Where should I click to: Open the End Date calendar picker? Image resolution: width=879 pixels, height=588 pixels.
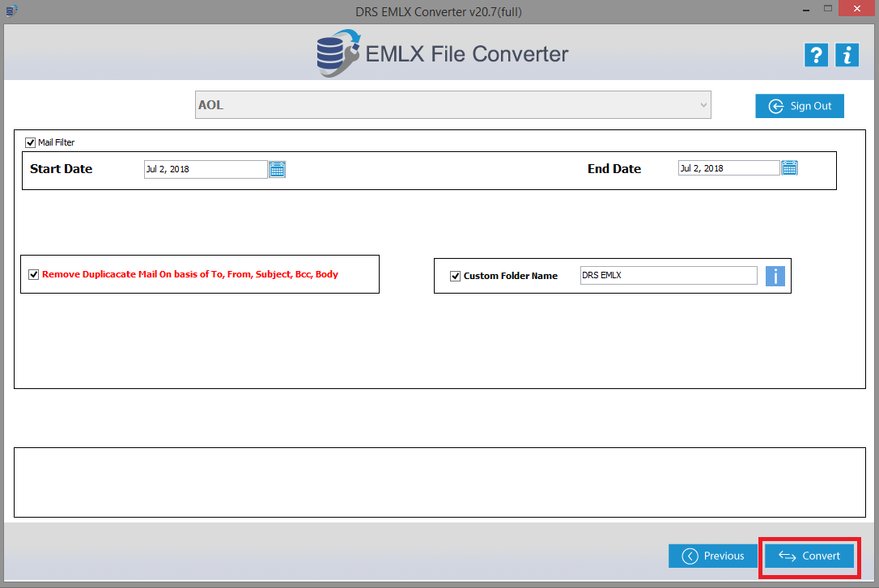coord(789,168)
